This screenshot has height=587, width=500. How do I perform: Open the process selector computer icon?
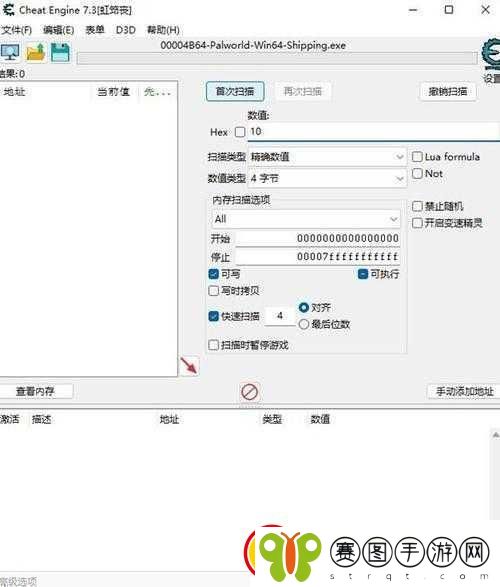[10, 53]
